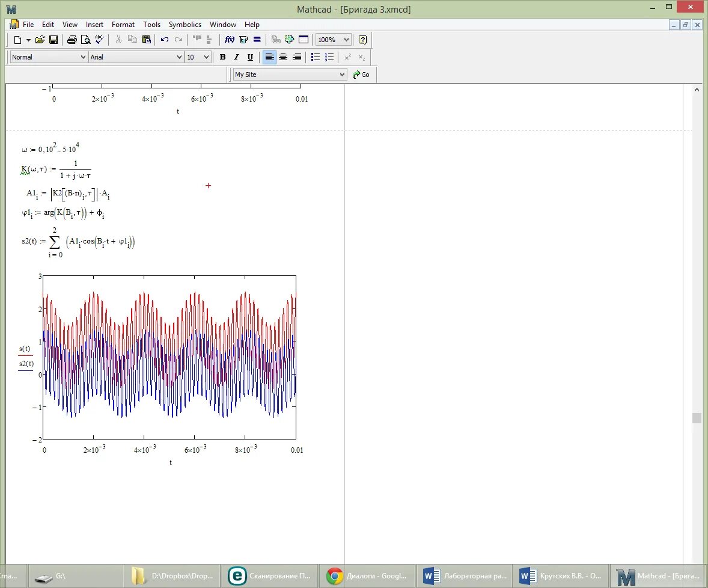Switch to G:\ drive taskbar item
Image resolution: width=708 pixels, height=588 pixels.
coord(75,576)
